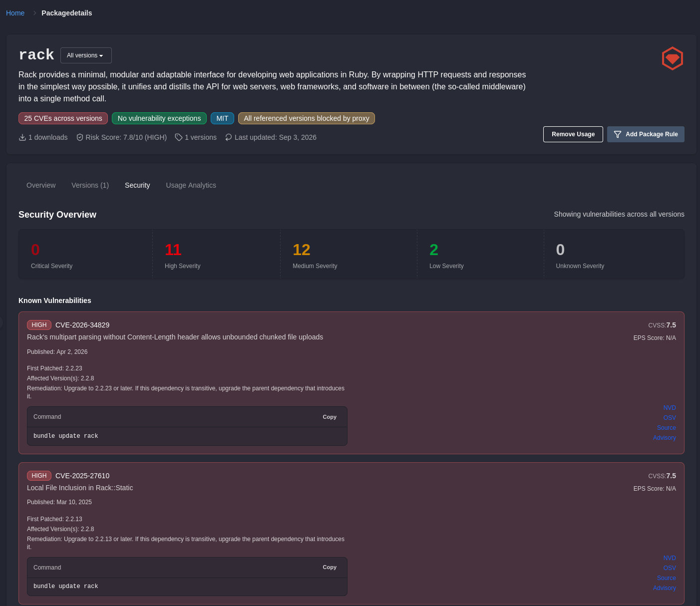This screenshot has height=606, width=700.
Task: Click CVE-2026-34829 identifier text
Action: pyautogui.click(x=82, y=325)
